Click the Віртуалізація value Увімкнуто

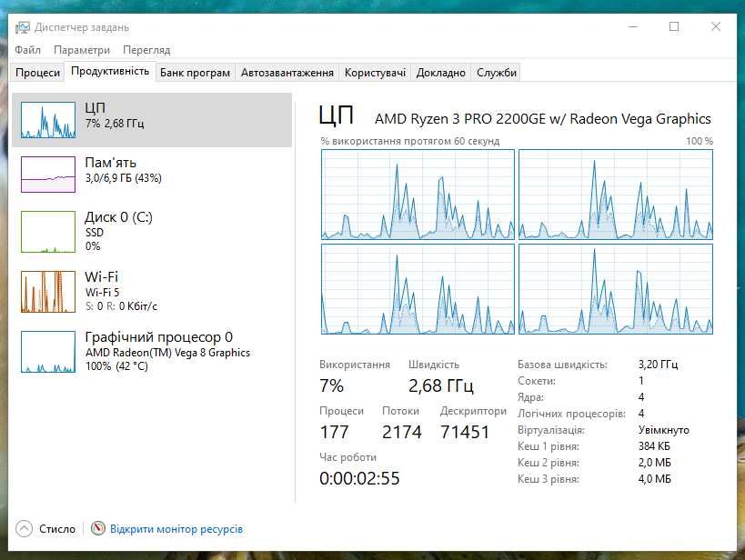664,430
